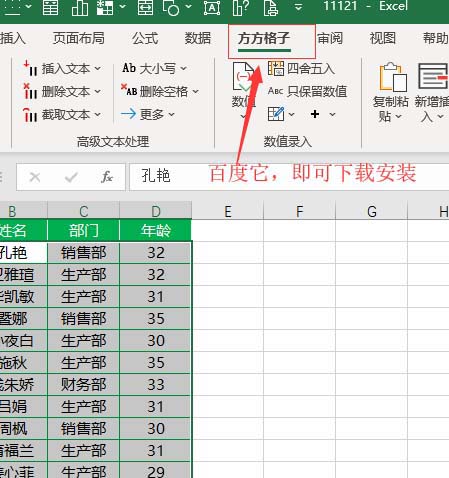Open the 页面布局 tab
The image size is (449, 478).
coord(79,38)
